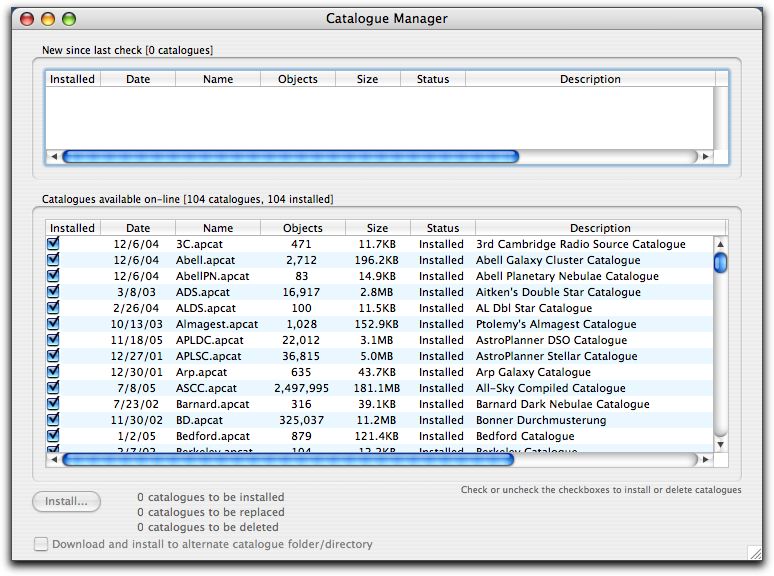Click the lower horizontal scrollbar thumb

(290, 460)
